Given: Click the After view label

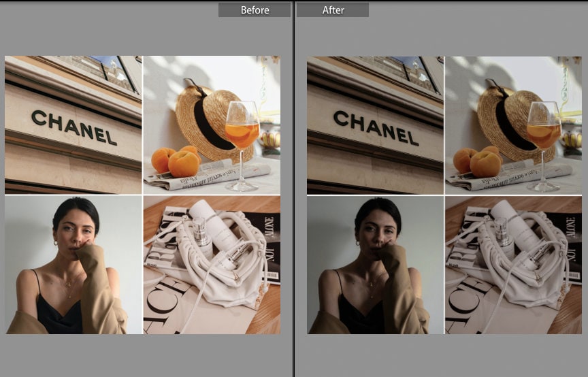Looking at the screenshot, I should tap(333, 10).
